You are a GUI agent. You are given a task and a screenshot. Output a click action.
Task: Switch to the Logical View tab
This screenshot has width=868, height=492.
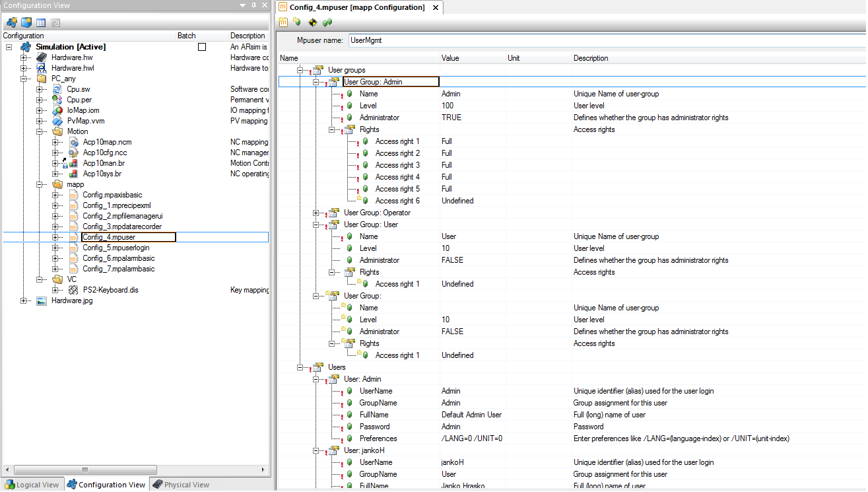pos(32,485)
